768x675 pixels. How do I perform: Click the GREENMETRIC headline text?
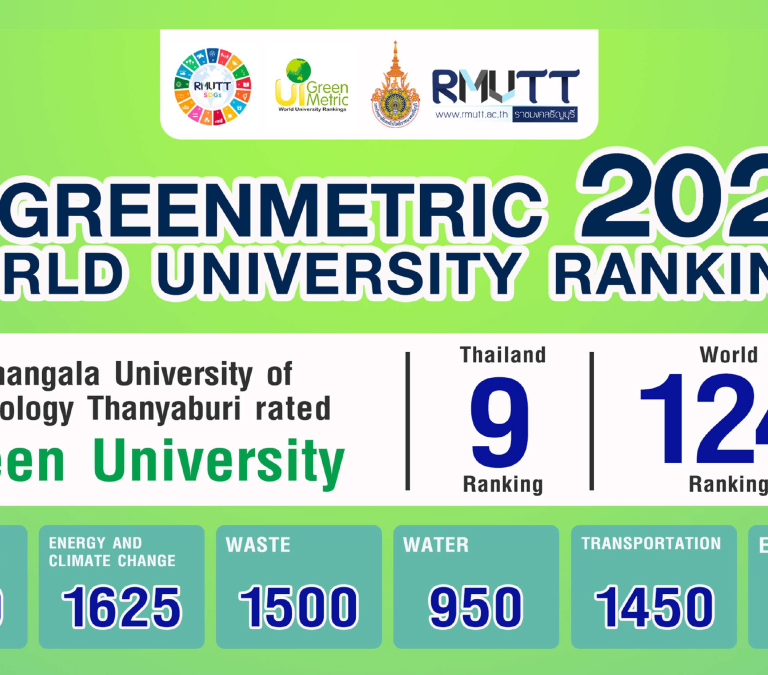click(272, 211)
